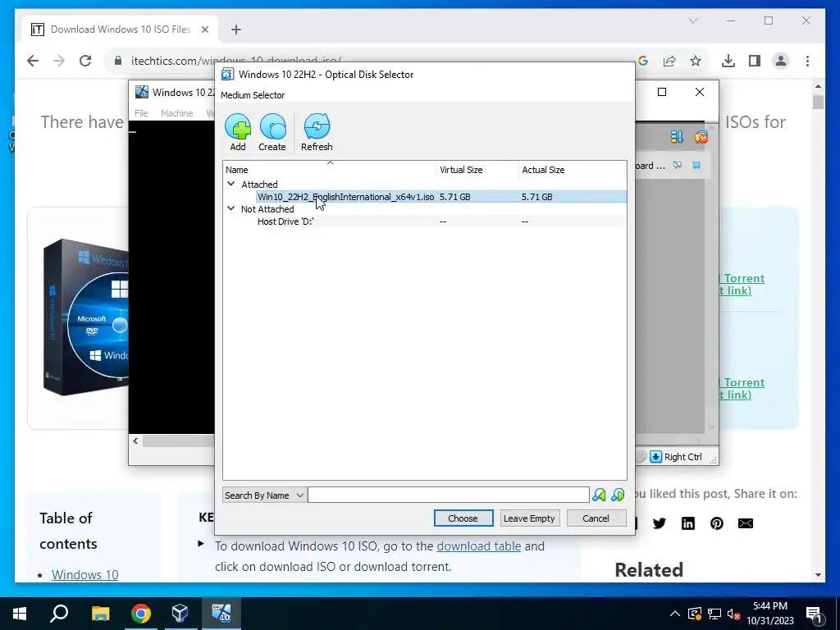The image size is (840, 630).
Task: Click the Google icon in address bar
Action: [643, 61]
